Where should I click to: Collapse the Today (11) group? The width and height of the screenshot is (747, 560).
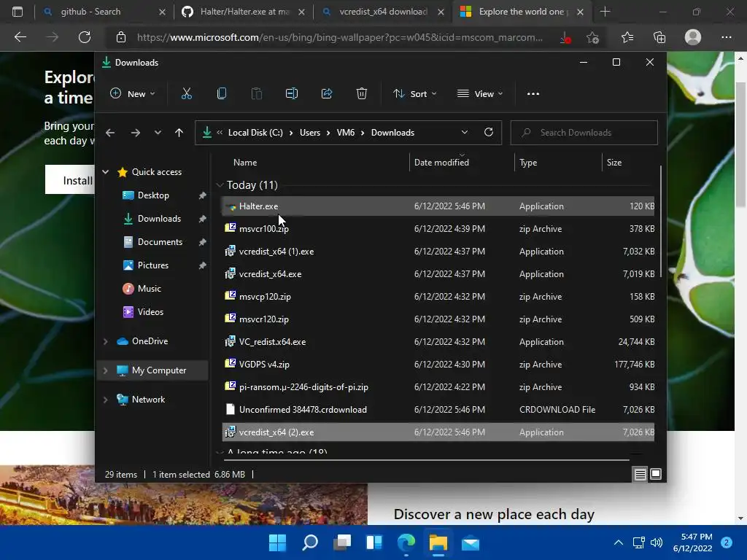pos(220,184)
